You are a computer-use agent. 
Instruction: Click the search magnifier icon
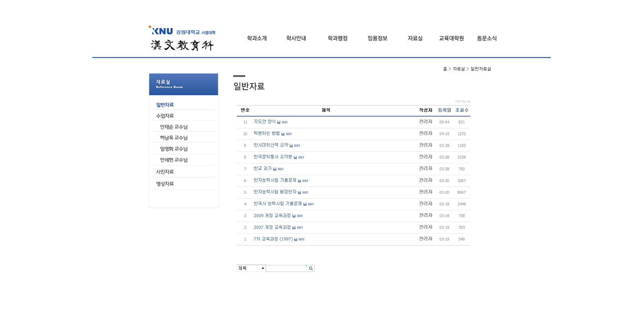click(311, 268)
